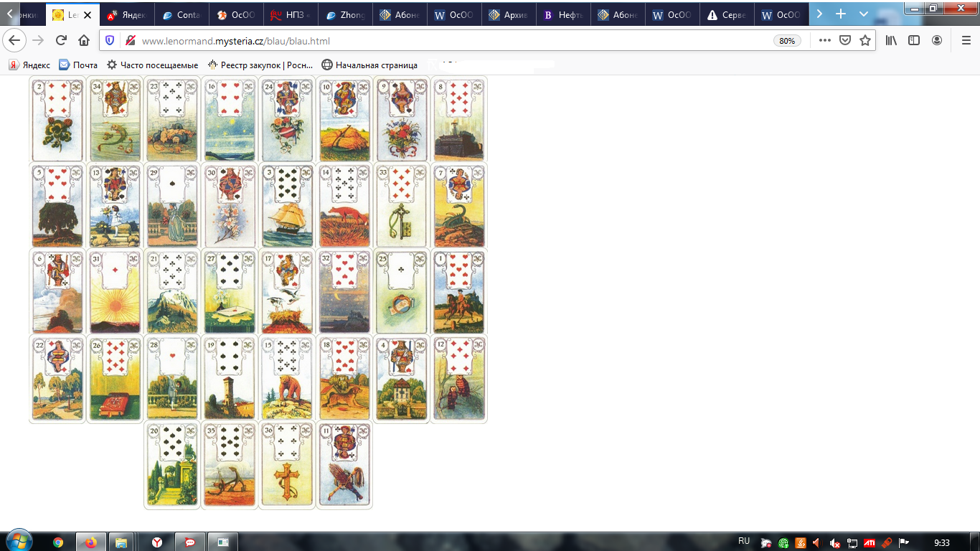The height and width of the screenshot is (551, 980).
Task: Select card 15 with the bear
Action: click(x=287, y=378)
